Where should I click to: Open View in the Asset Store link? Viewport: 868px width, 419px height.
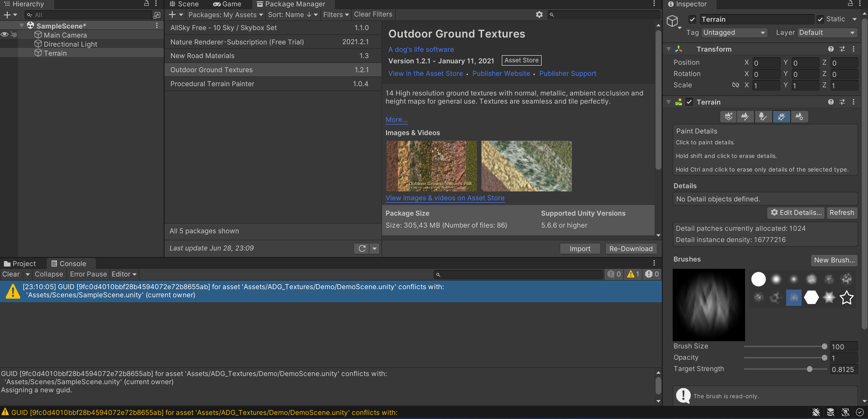[425, 73]
